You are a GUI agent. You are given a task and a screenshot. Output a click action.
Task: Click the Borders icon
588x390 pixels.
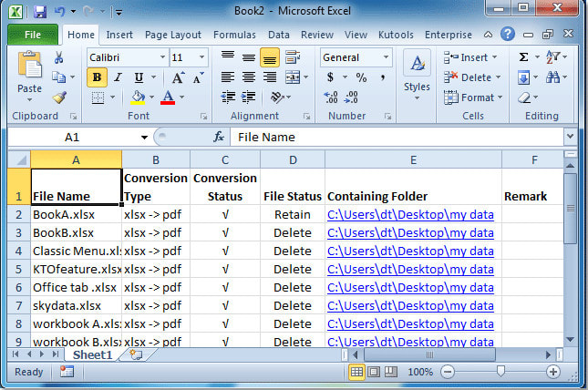98,97
